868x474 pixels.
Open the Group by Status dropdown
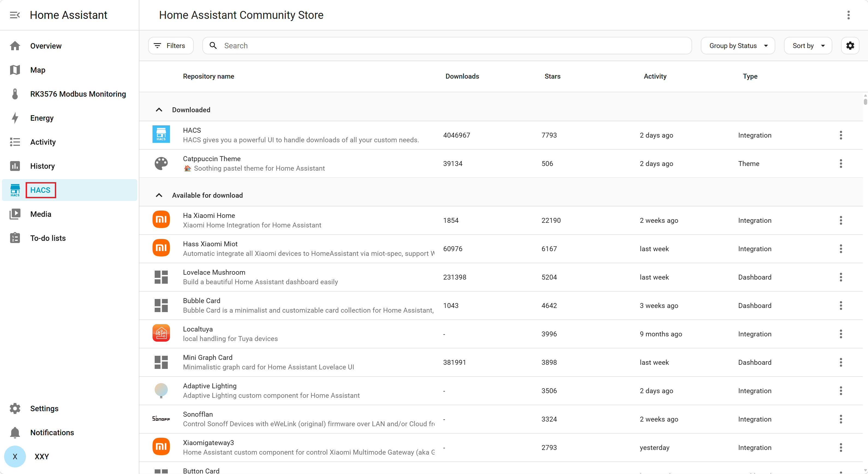click(x=738, y=46)
